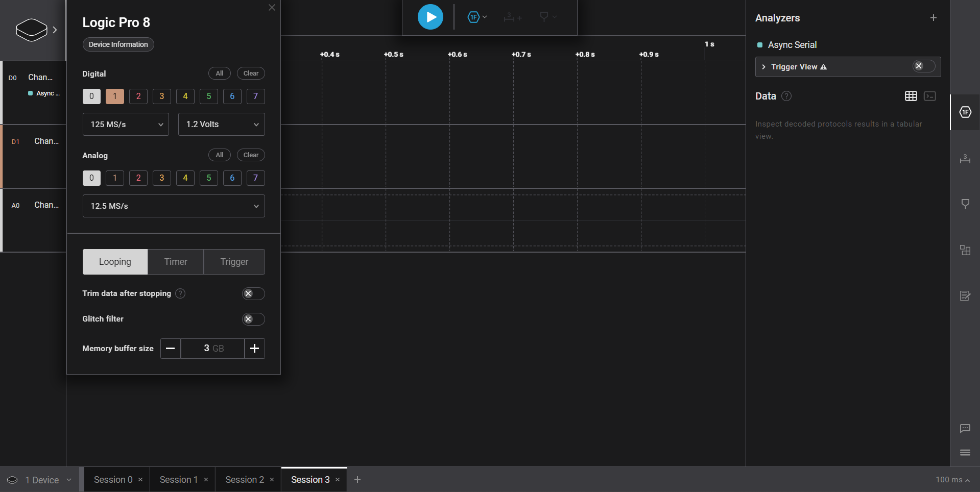Click Clear for Digital channels
Viewport: 980px width, 492px height.
[251, 73]
